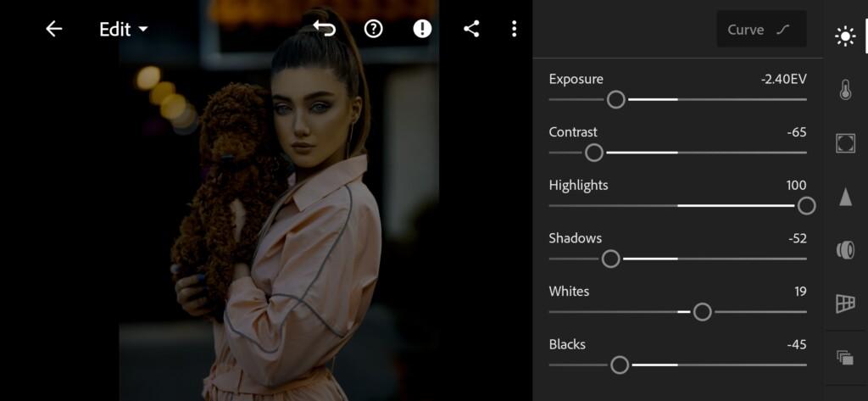The width and height of the screenshot is (868, 401).
Task: Click the Highlights slider handle
Action: click(x=807, y=206)
